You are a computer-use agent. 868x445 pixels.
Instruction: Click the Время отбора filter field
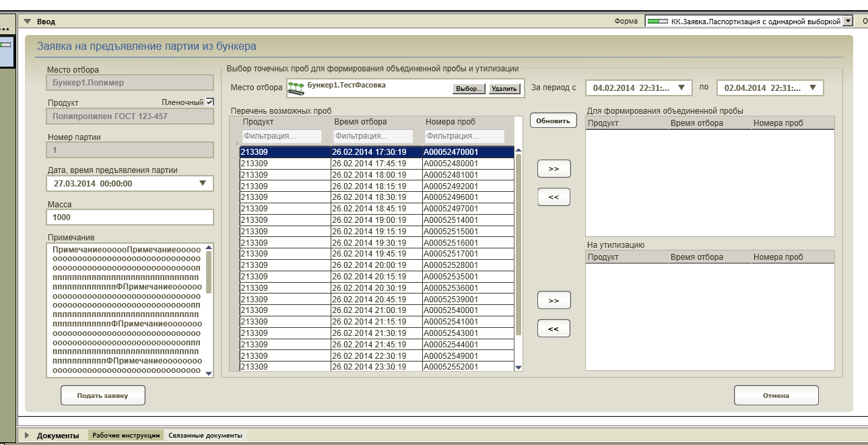(x=373, y=136)
